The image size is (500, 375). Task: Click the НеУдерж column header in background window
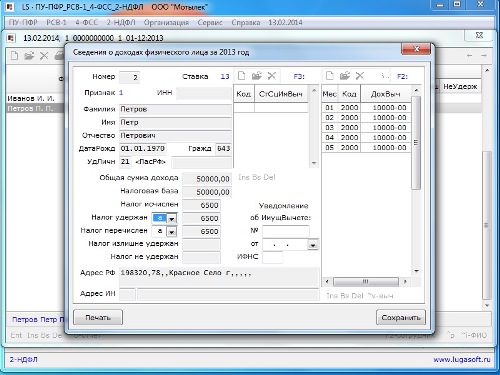460,87
